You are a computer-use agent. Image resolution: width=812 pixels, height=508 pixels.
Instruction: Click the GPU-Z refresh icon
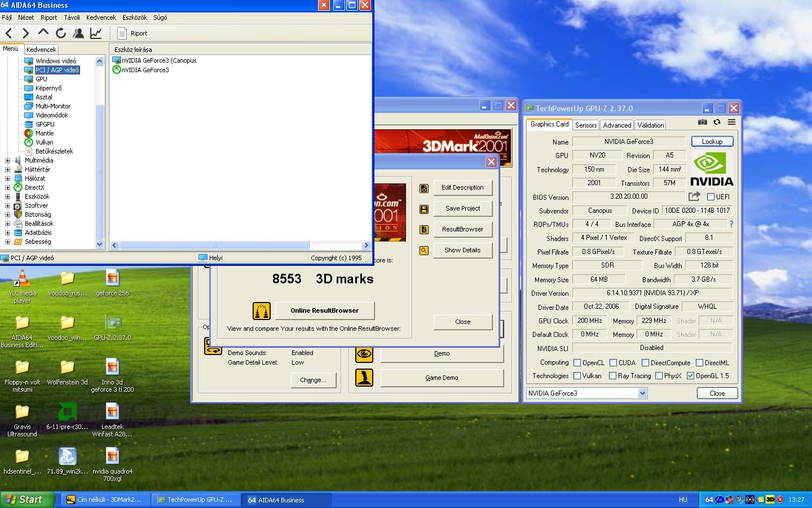[x=717, y=122]
